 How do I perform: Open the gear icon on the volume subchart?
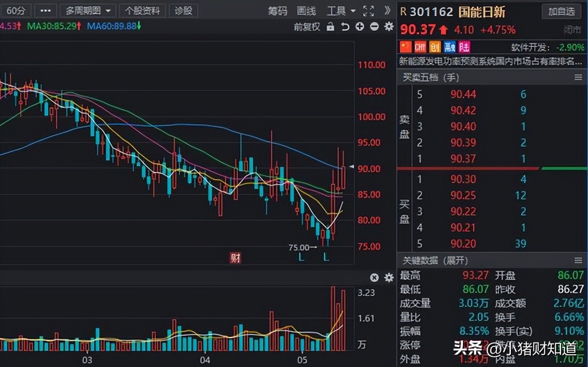pos(388,277)
